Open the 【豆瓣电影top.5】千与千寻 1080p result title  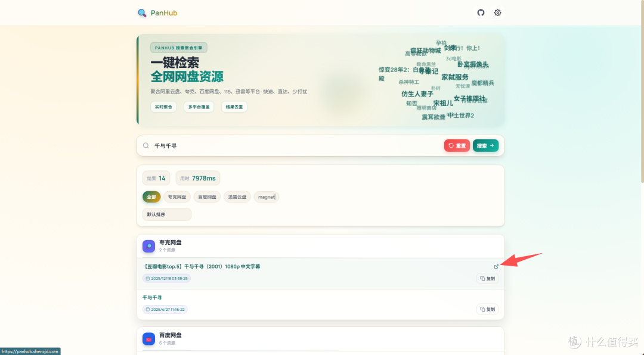tap(202, 266)
